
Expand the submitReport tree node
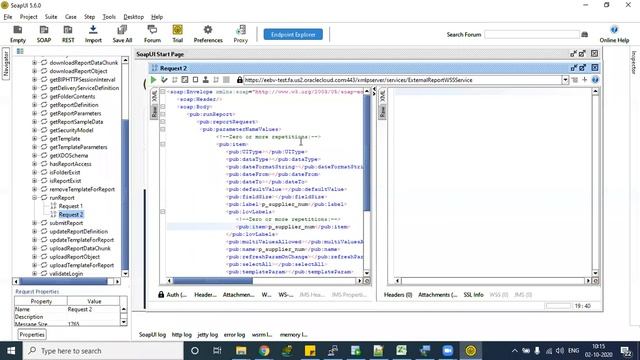pos(35,223)
